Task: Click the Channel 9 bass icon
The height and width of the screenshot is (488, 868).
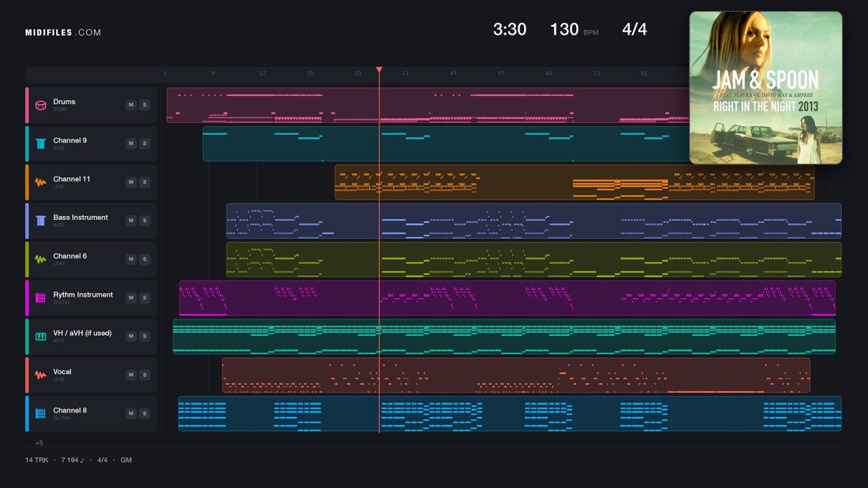Action: [40, 143]
